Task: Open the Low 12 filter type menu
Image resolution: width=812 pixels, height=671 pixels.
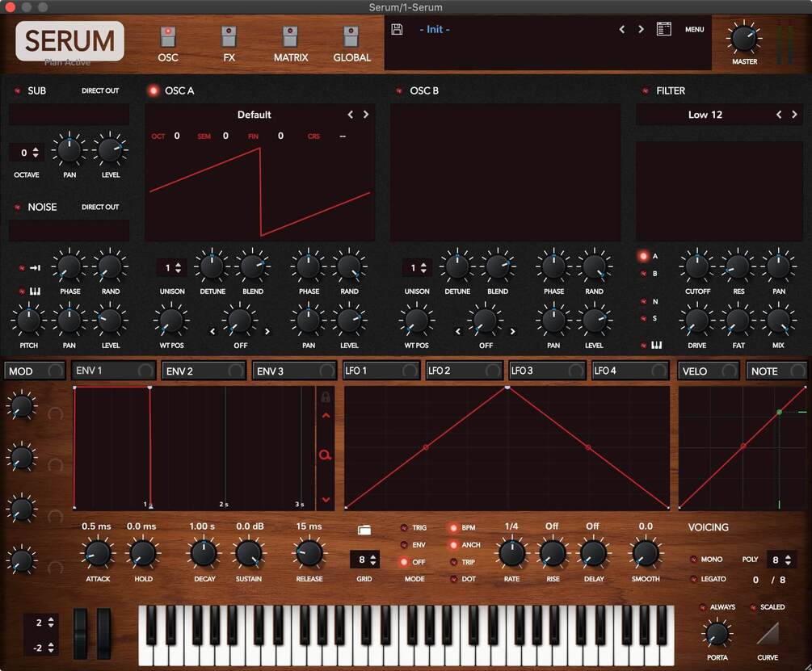Action: (x=705, y=115)
